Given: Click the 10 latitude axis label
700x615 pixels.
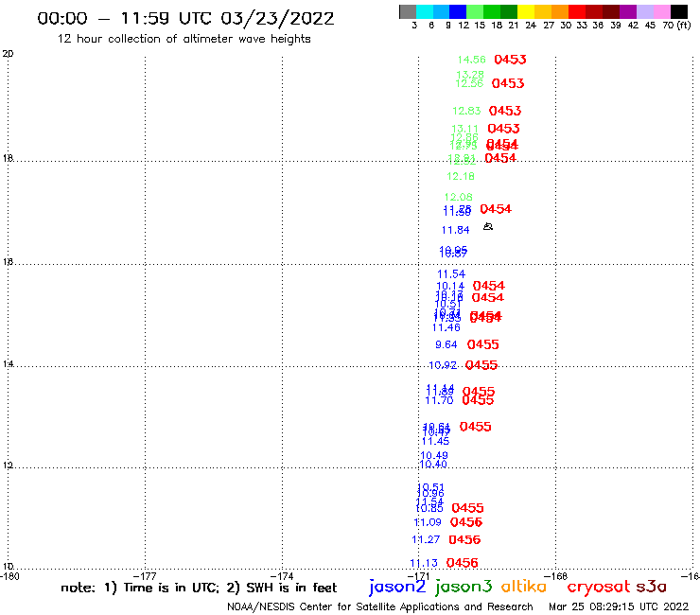Looking at the screenshot, I should click(8, 567).
